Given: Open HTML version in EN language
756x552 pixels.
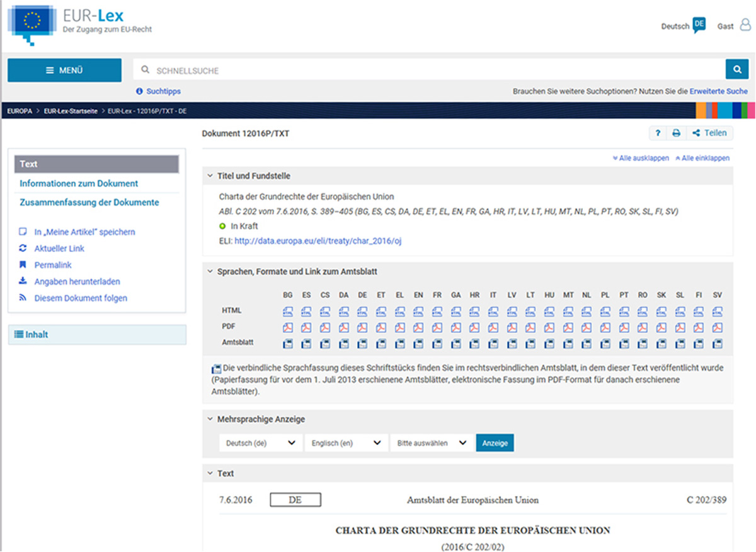Looking at the screenshot, I should click(x=418, y=311).
